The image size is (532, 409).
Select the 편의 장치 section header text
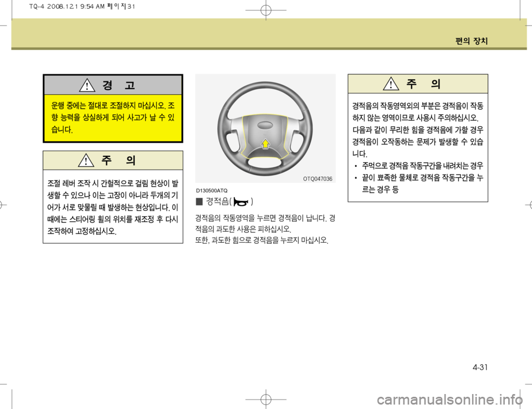(x=472, y=41)
